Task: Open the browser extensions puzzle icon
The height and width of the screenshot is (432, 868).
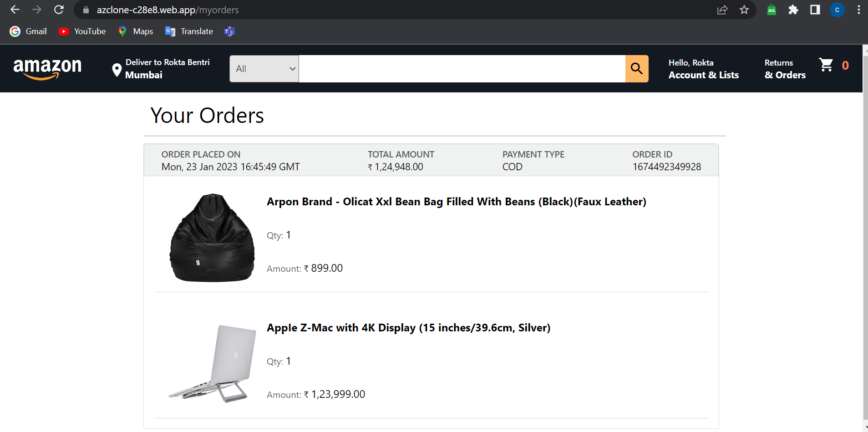Action: (793, 9)
